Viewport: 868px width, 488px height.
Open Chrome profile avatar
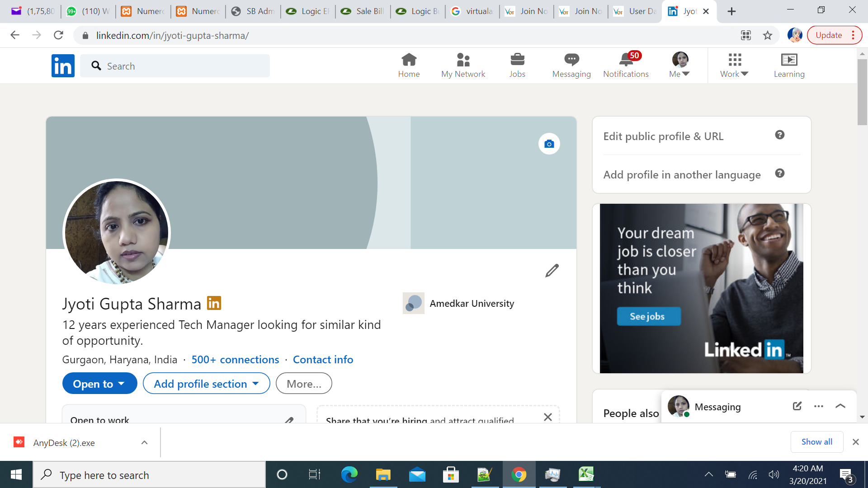click(794, 35)
